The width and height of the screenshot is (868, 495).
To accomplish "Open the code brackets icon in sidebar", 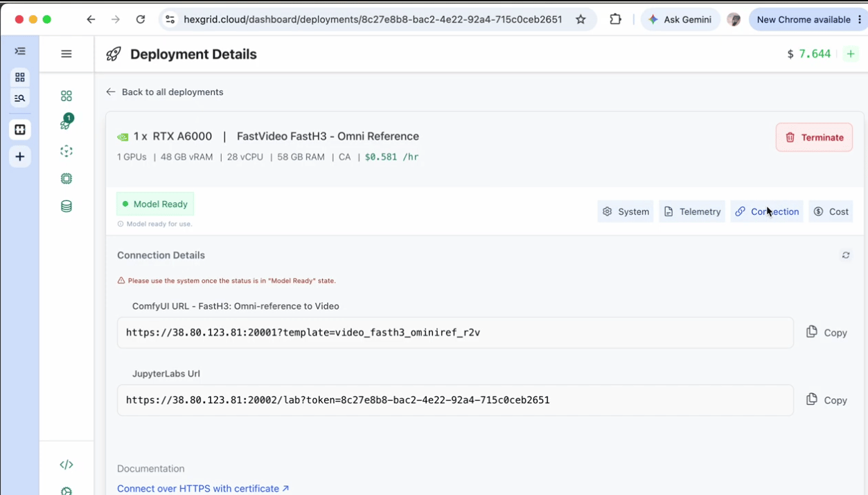I will pyautogui.click(x=67, y=464).
